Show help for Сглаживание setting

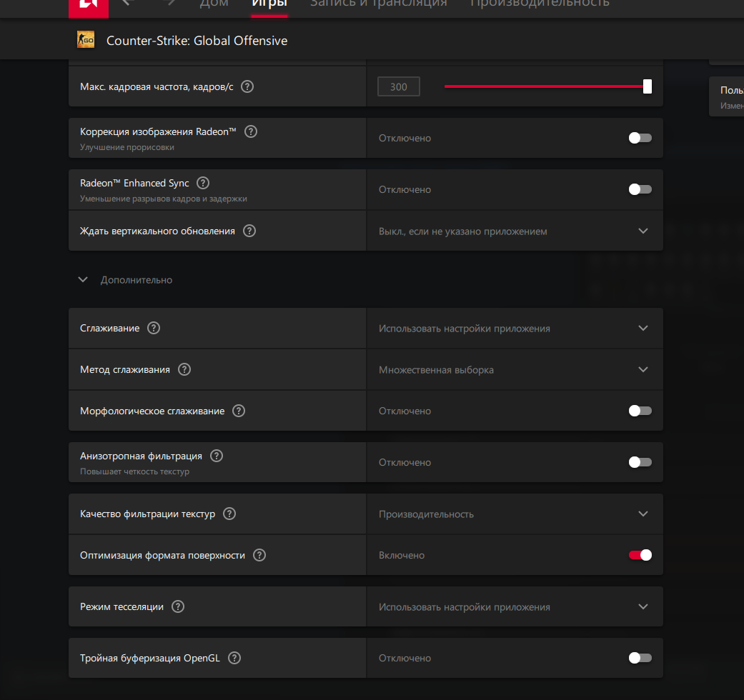[x=154, y=328]
